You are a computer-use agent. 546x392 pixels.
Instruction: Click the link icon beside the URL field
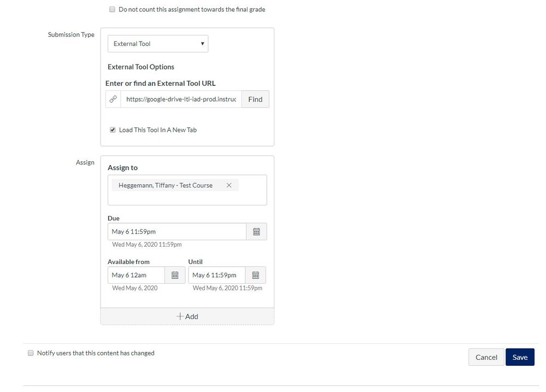113,100
